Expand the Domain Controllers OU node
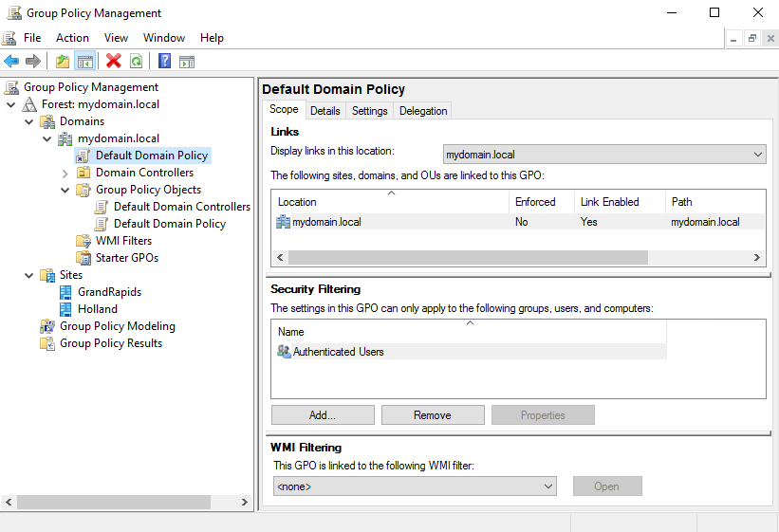The height and width of the screenshot is (532, 779). pyautogui.click(x=65, y=173)
